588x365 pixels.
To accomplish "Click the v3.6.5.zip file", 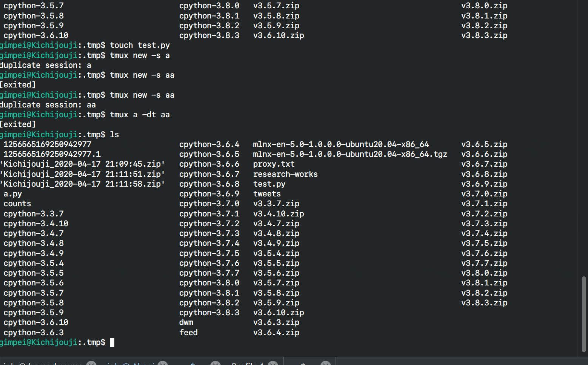I will pyautogui.click(x=484, y=144).
